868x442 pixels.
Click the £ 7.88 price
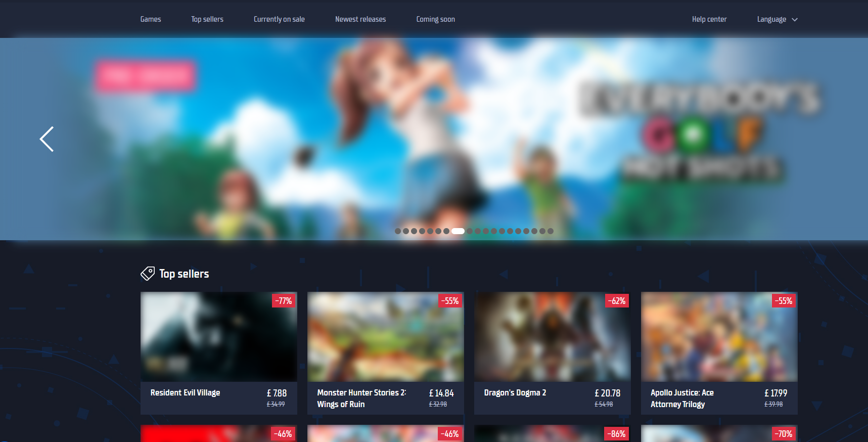pos(277,393)
